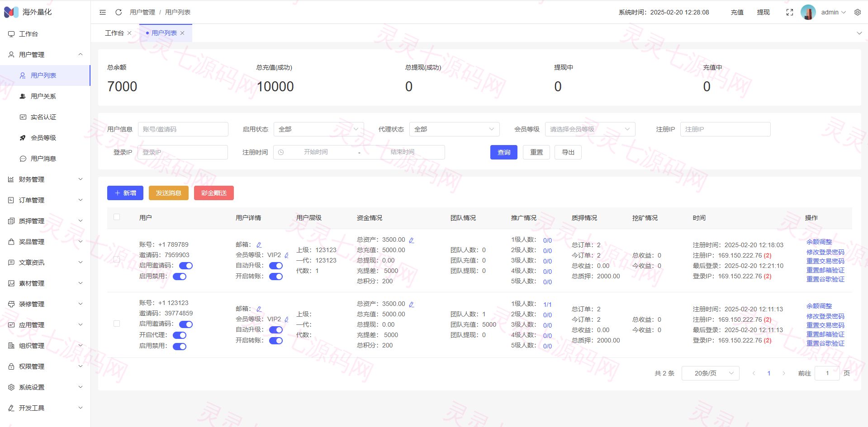Toggle 开启代理 for account +1 123123

coord(180,335)
